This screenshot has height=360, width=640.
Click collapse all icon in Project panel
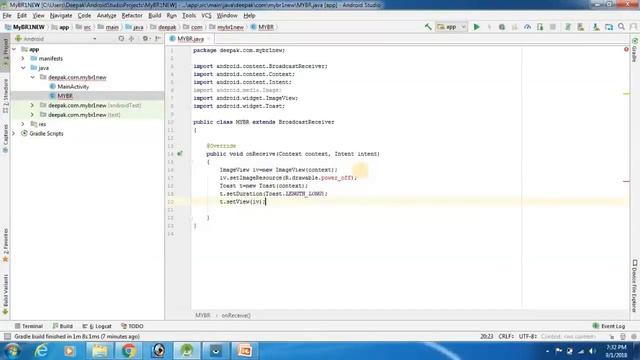pyautogui.click(x=131, y=39)
